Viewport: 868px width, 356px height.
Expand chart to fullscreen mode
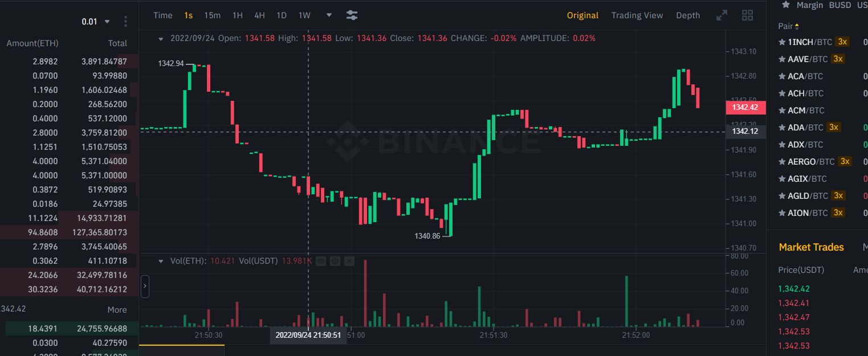tap(722, 15)
